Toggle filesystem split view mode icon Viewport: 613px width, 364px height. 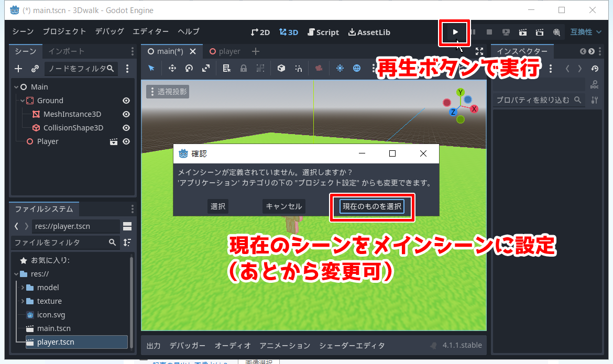[127, 226]
